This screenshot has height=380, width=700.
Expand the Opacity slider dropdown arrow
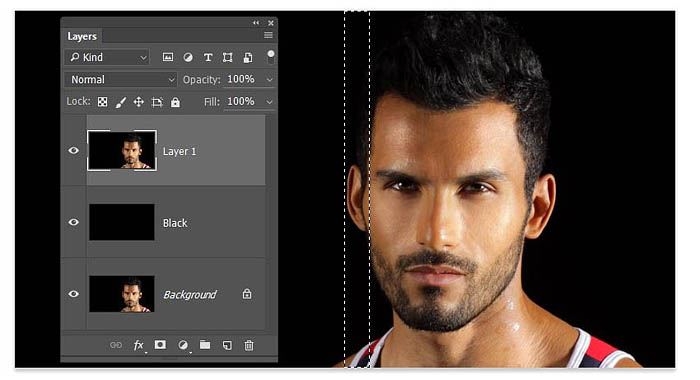[270, 79]
